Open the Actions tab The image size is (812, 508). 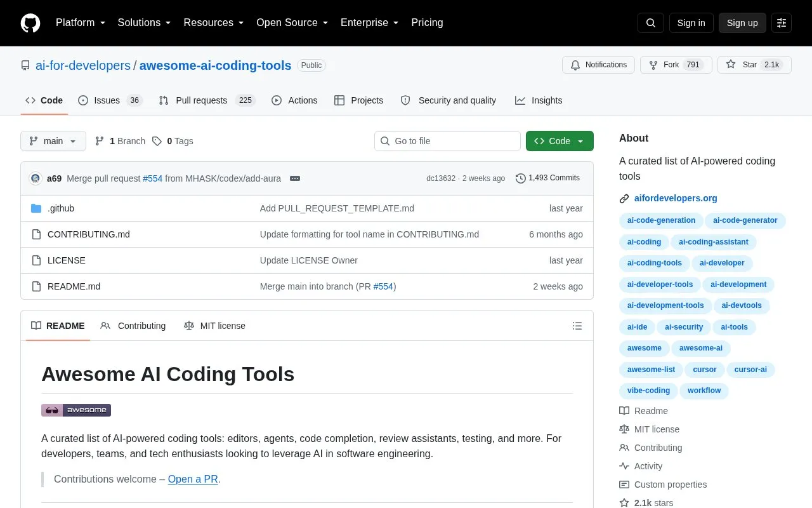click(x=294, y=100)
